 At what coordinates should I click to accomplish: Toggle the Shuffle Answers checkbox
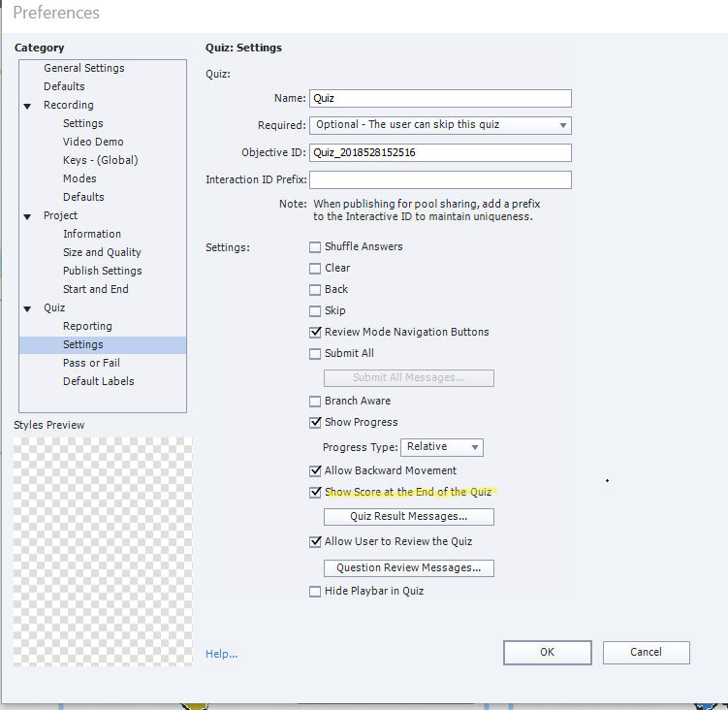click(x=315, y=246)
